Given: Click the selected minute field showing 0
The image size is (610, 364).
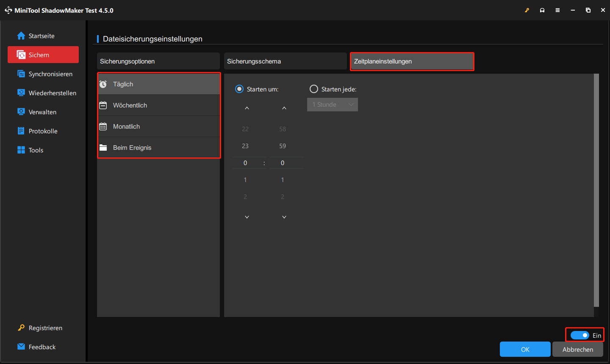Looking at the screenshot, I should 287,163.
